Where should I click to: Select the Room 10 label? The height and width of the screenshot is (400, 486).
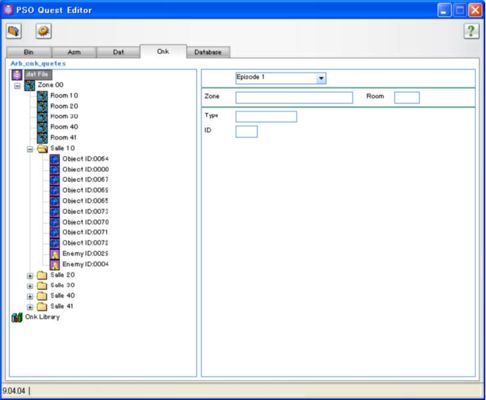(x=64, y=96)
